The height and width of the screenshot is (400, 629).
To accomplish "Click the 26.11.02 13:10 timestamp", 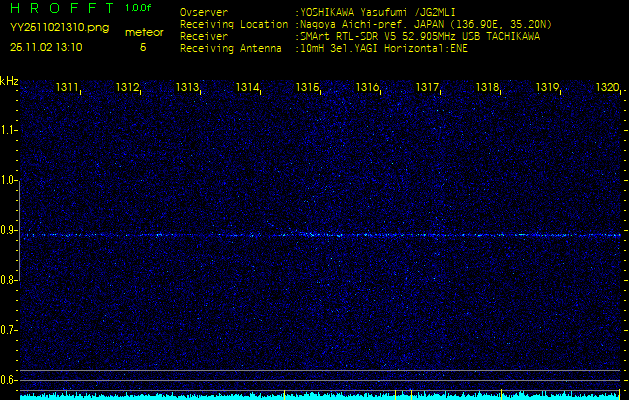I will (46, 46).
